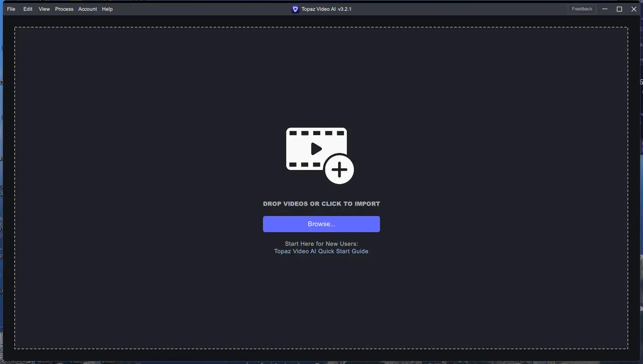Close the Topaz Video AI window
The image size is (643, 364).
pos(634,9)
